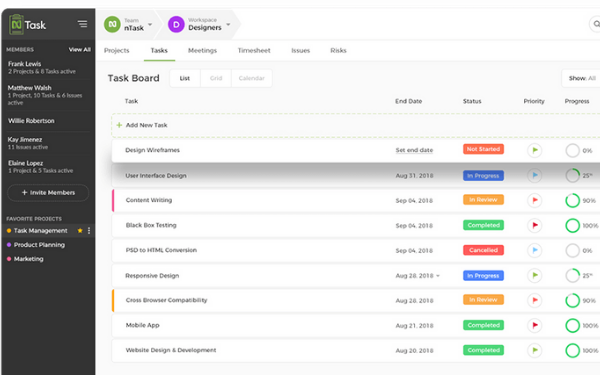600x375 pixels.
Task: Click the Invite Members button
Action: pyautogui.click(x=48, y=192)
